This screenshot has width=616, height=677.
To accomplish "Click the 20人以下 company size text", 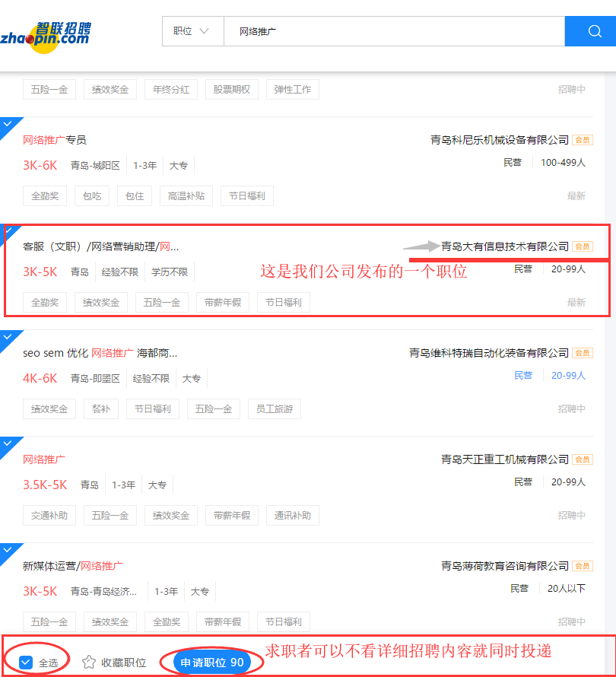I will [567, 589].
